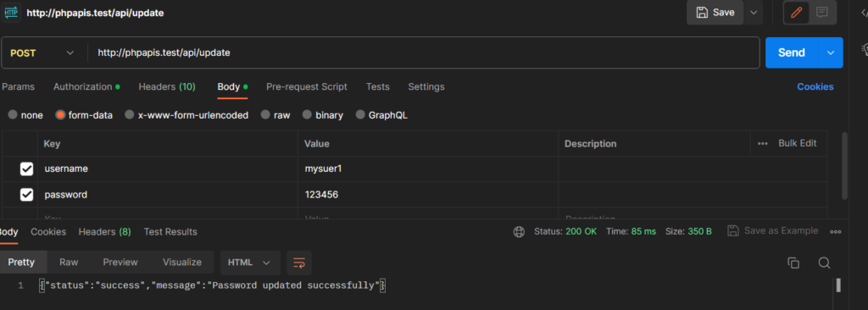Click the pencil edit icon
This screenshot has width=868, height=310.
797,13
